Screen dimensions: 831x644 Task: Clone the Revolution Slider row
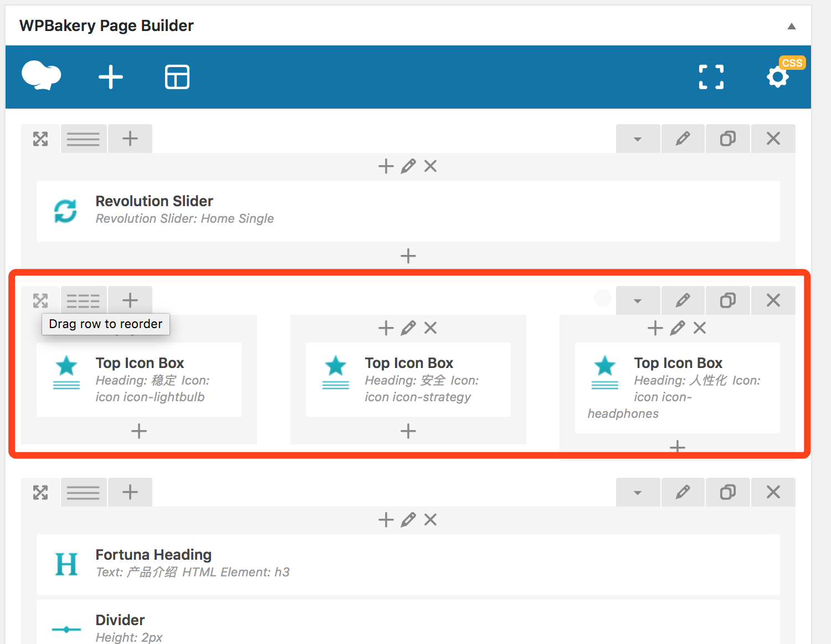click(x=728, y=139)
